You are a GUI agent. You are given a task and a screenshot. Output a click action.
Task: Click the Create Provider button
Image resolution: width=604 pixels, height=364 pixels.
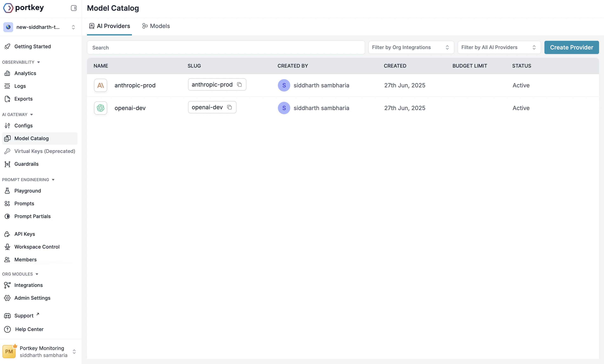tap(571, 47)
